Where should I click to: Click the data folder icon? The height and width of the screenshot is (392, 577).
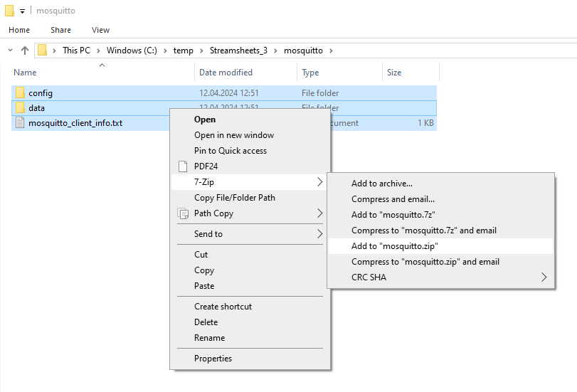coord(20,108)
